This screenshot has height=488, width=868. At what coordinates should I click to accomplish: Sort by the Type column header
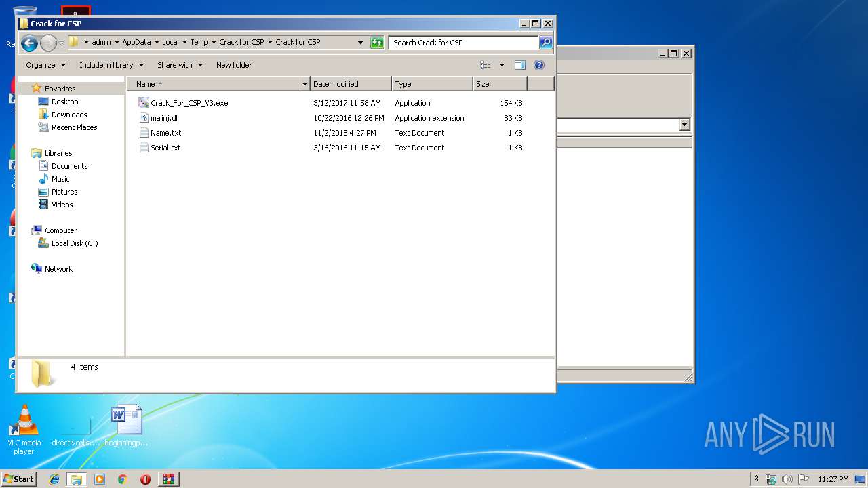(x=432, y=84)
